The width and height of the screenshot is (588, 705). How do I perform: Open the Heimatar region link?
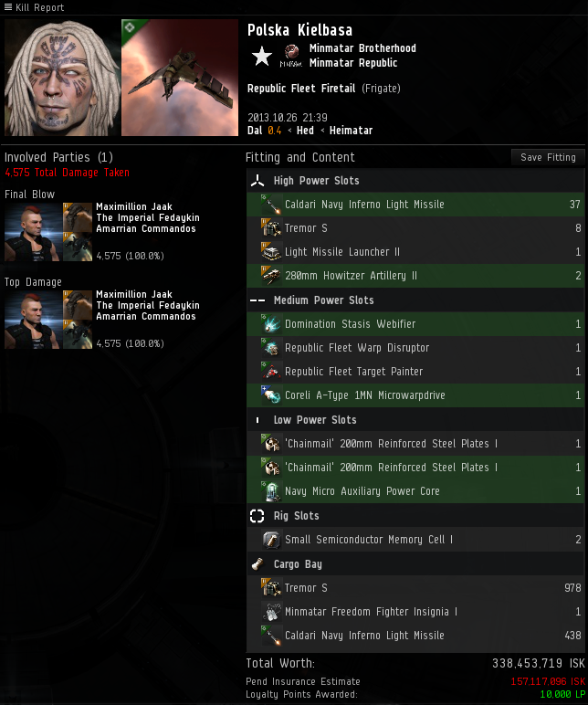352,131
